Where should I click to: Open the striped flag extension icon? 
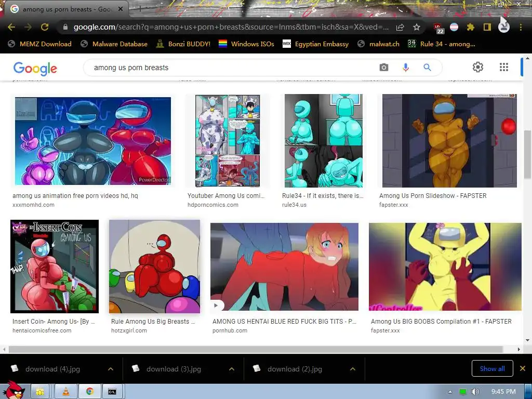coord(454,27)
